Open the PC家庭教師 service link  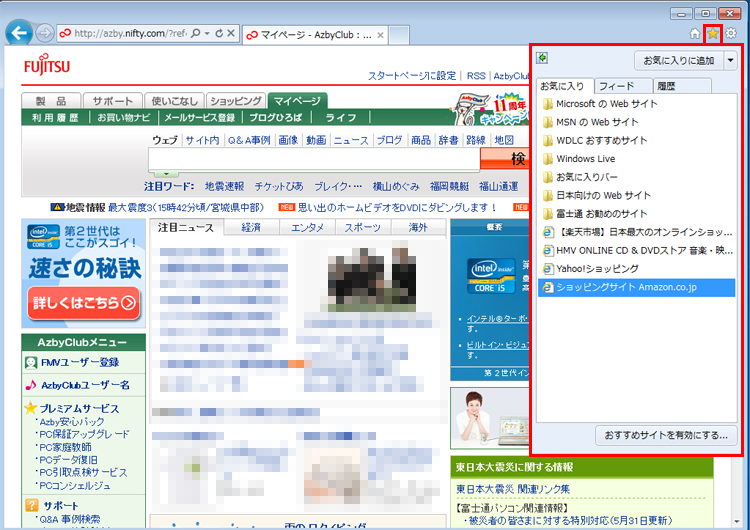coord(66,447)
